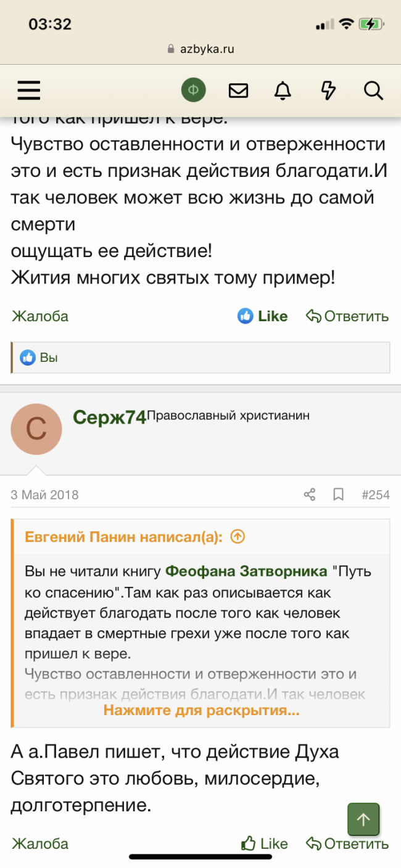Bookmark post #254 with the bookmark icon
401x868 pixels.
point(337,494)
